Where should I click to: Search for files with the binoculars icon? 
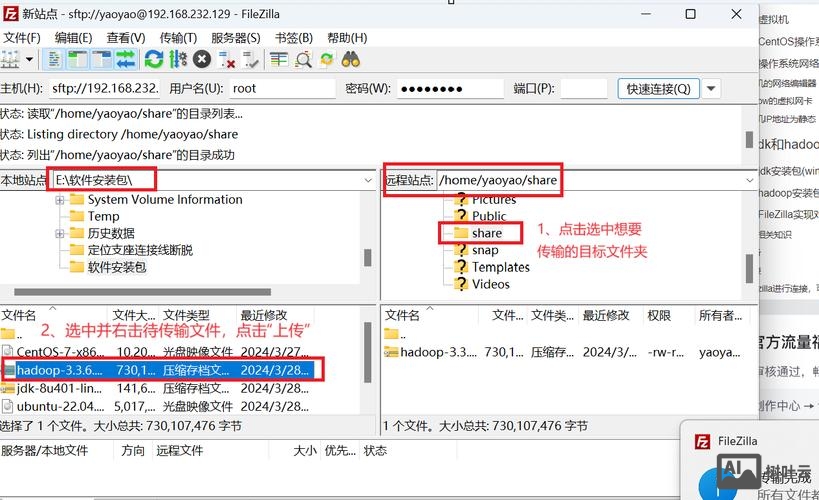(351, 60)
